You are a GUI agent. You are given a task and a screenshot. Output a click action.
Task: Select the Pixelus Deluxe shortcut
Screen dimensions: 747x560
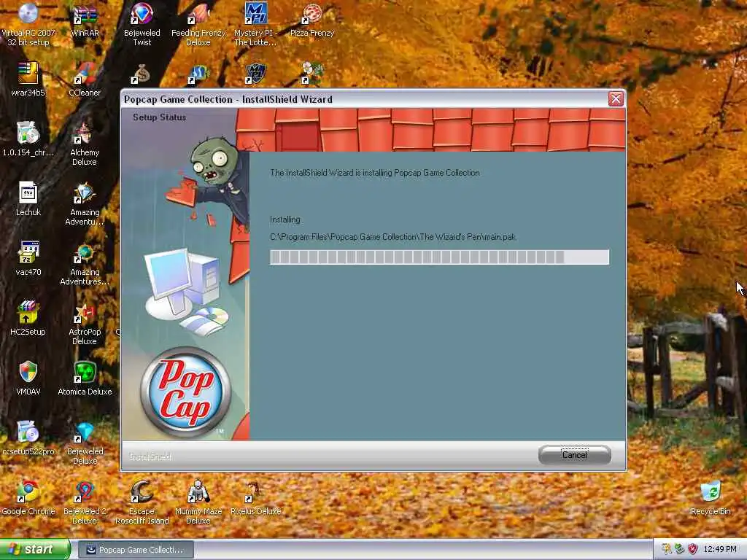(255, 498)
